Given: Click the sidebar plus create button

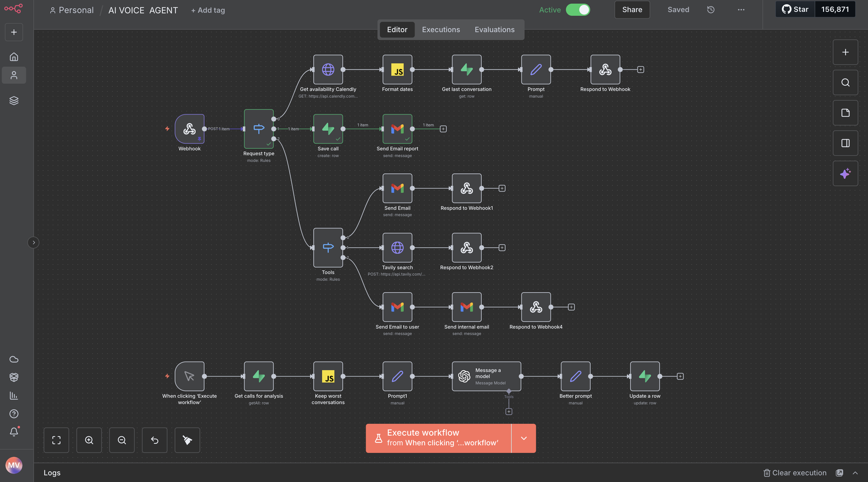Looking at the screenshot, I should [14, 32].
